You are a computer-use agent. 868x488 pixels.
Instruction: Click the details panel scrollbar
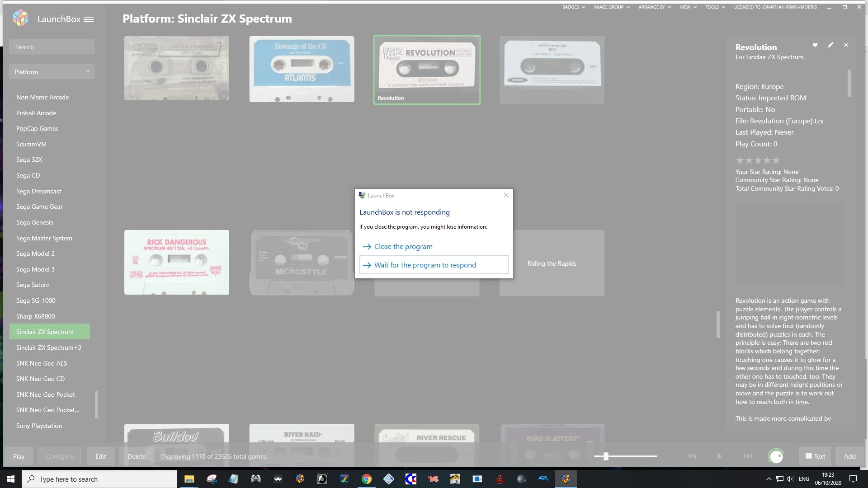[x=849, y=83]
